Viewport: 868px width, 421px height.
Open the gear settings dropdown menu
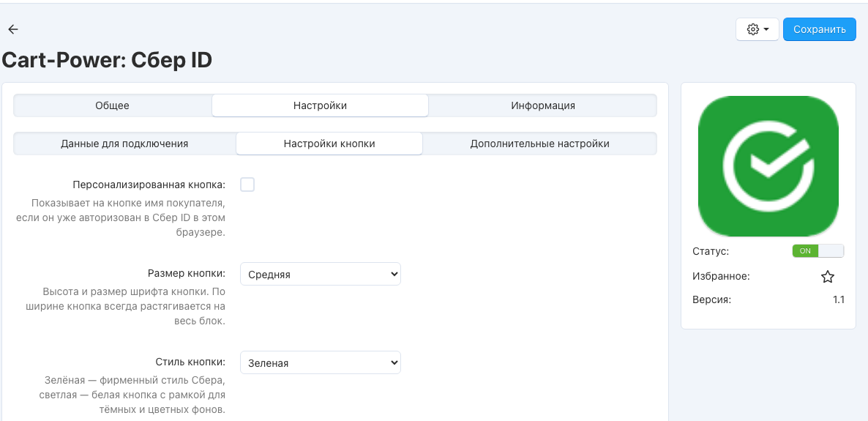coord(757,29)
